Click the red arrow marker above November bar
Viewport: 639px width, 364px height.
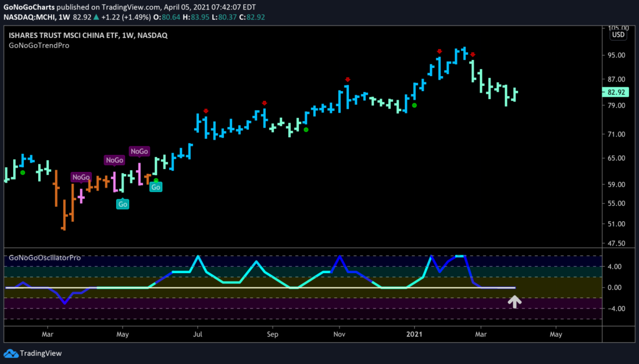(x=348, y=80)
